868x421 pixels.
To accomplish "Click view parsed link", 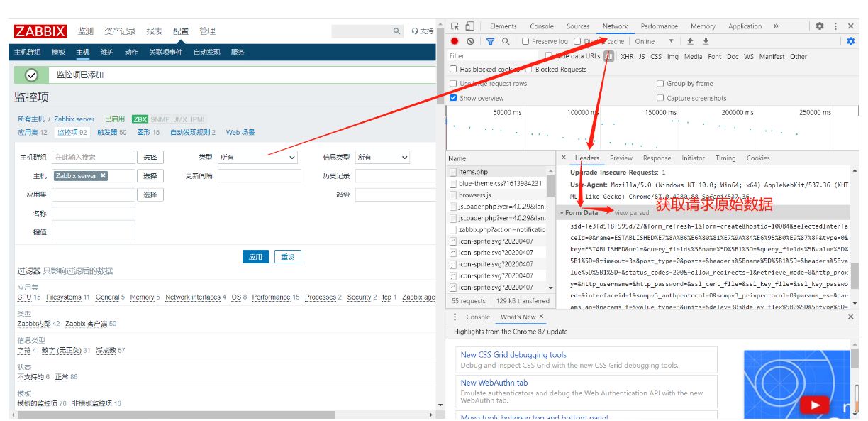I will click(x=632, y=213).
